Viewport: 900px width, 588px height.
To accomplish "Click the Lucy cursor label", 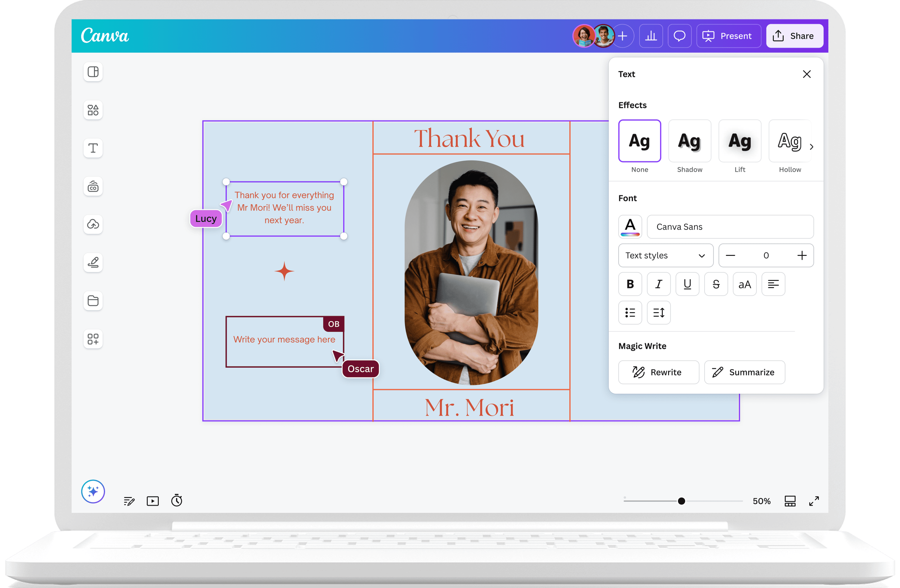I will tap(206, 218).
